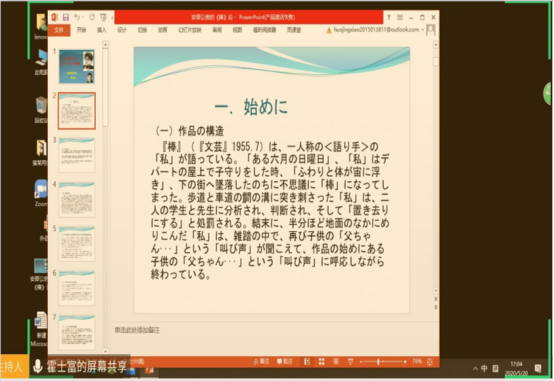Image resolution: width=554 pixels, height=381 pixels.
Task: Toggle the comments pane button (批注)
Action: point(285,361)
